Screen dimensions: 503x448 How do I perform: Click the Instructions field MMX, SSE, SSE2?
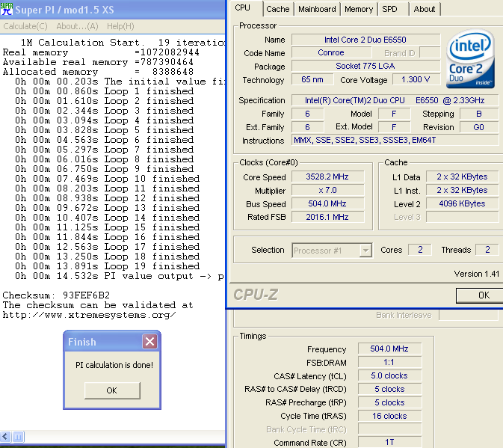(x=395, y=141)
